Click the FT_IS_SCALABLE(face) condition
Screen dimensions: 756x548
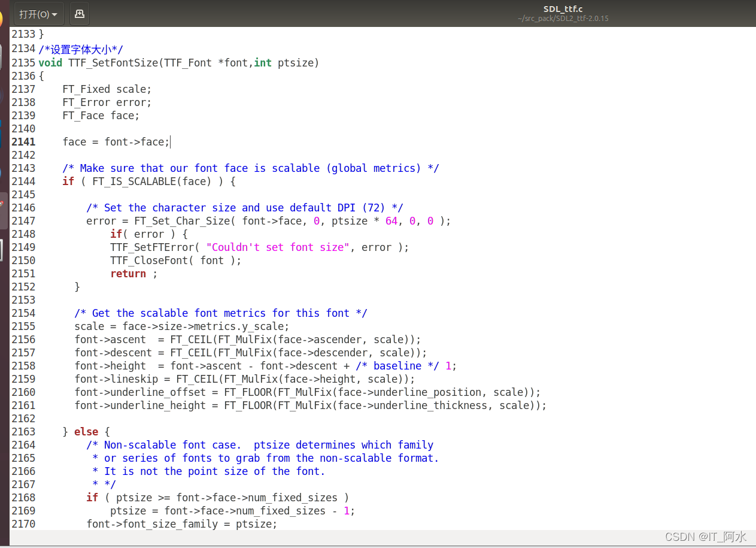click(152, 181)
